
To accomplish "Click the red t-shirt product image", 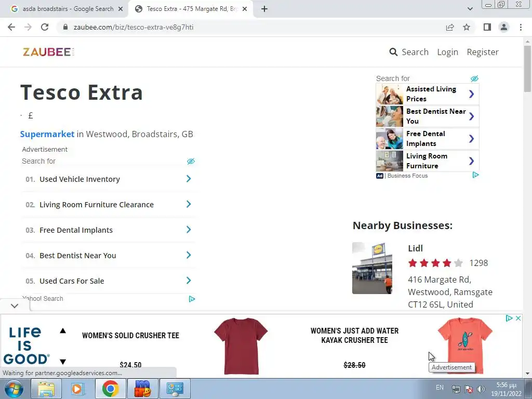I will coord(241,346).
